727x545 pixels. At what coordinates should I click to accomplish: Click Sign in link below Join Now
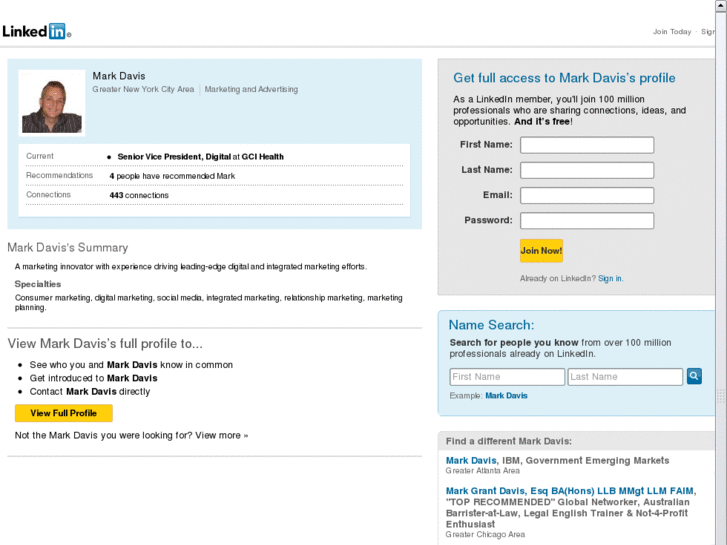coord(610,278)
